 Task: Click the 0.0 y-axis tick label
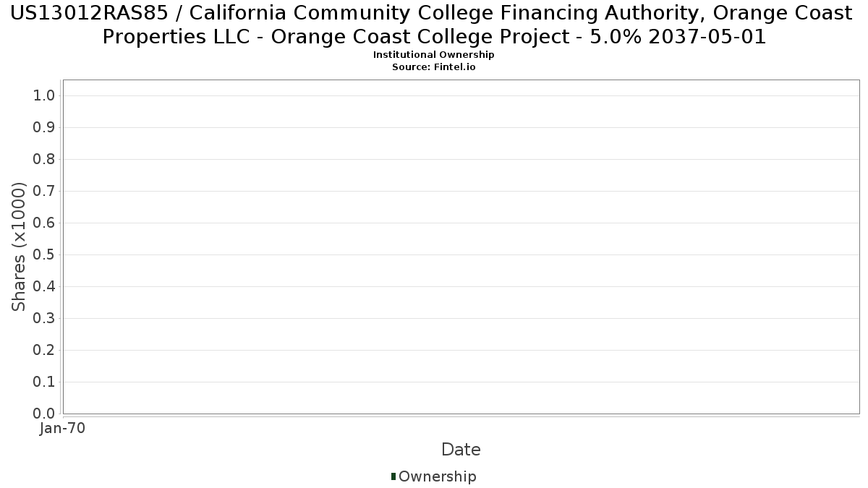[x=45, y=414]
